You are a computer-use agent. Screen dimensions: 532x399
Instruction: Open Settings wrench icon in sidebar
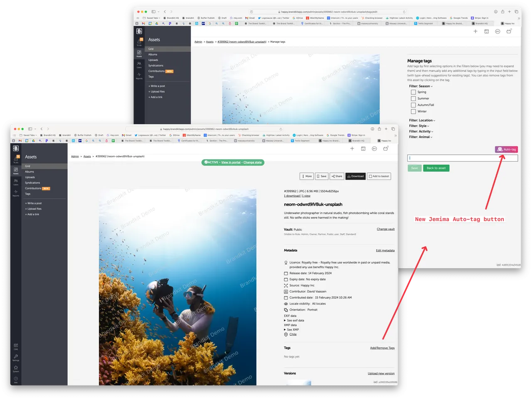coord(16,357)
